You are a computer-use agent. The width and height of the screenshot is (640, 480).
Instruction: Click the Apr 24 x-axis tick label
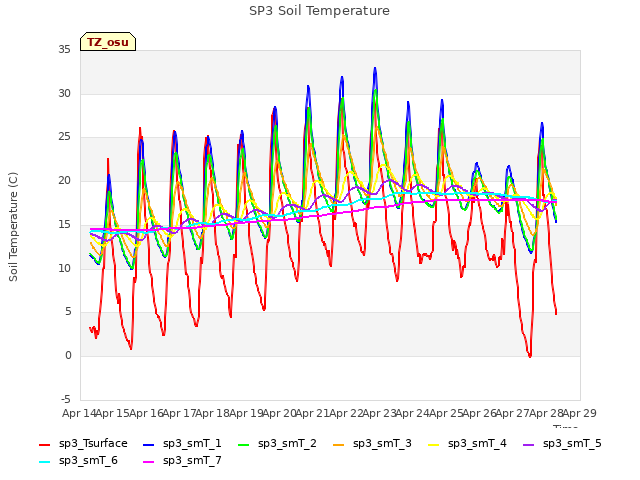pos(413,413)
